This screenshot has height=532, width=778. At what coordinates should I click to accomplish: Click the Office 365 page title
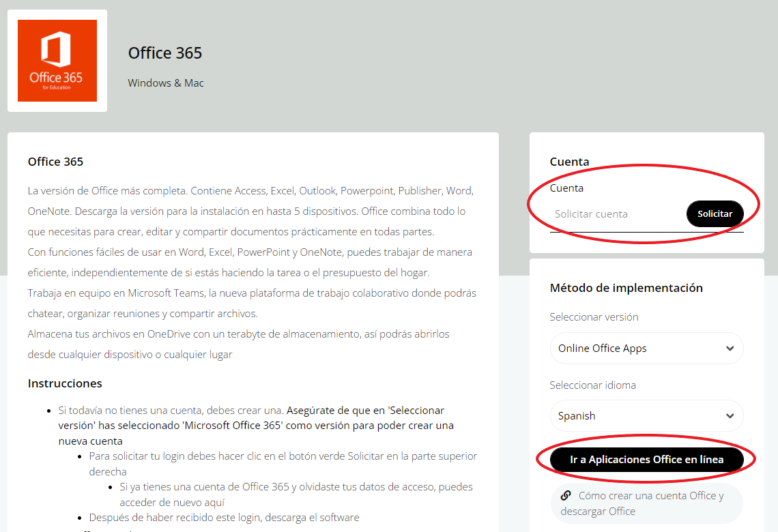pyautogui.click(x=164, y=53)
